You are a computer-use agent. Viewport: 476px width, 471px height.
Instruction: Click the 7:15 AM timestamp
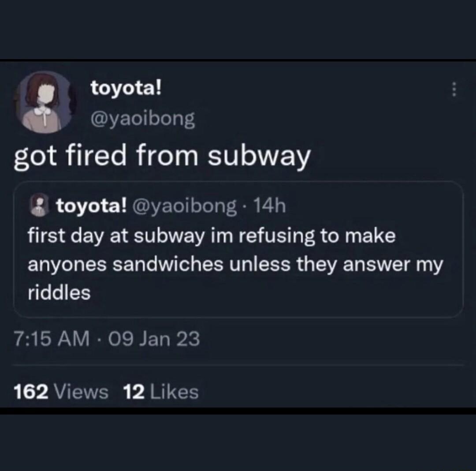(52, 339)
